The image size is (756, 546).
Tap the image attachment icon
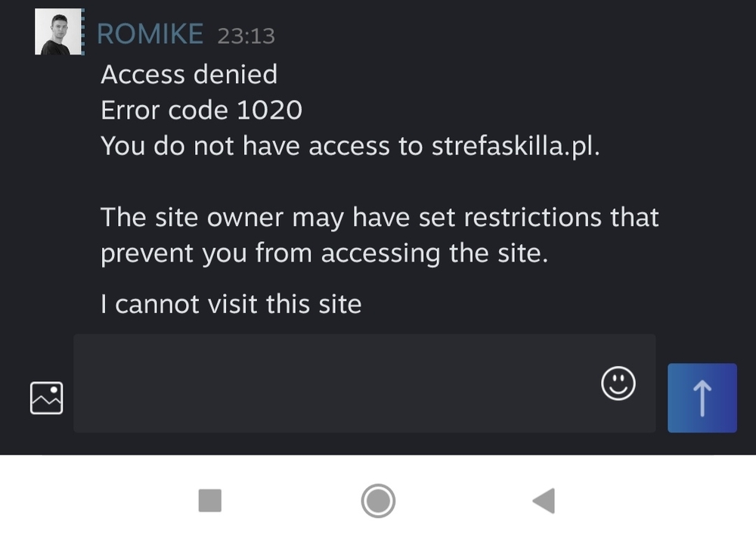(46, 398)
